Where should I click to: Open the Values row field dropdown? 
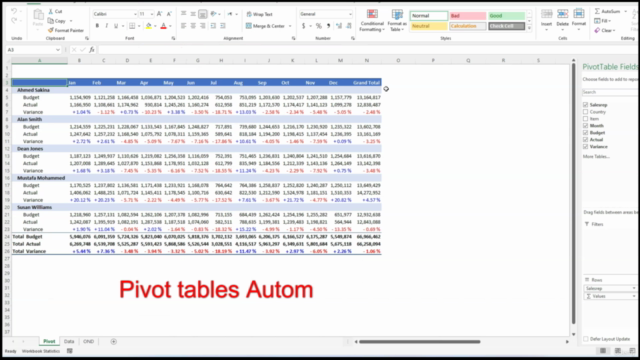[x=634, y=296]
